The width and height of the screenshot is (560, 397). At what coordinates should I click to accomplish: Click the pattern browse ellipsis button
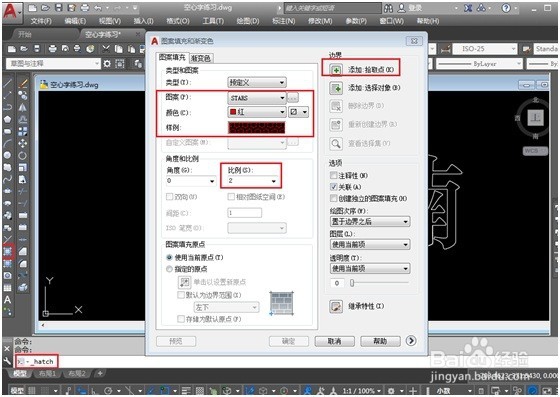click(293, 97)
